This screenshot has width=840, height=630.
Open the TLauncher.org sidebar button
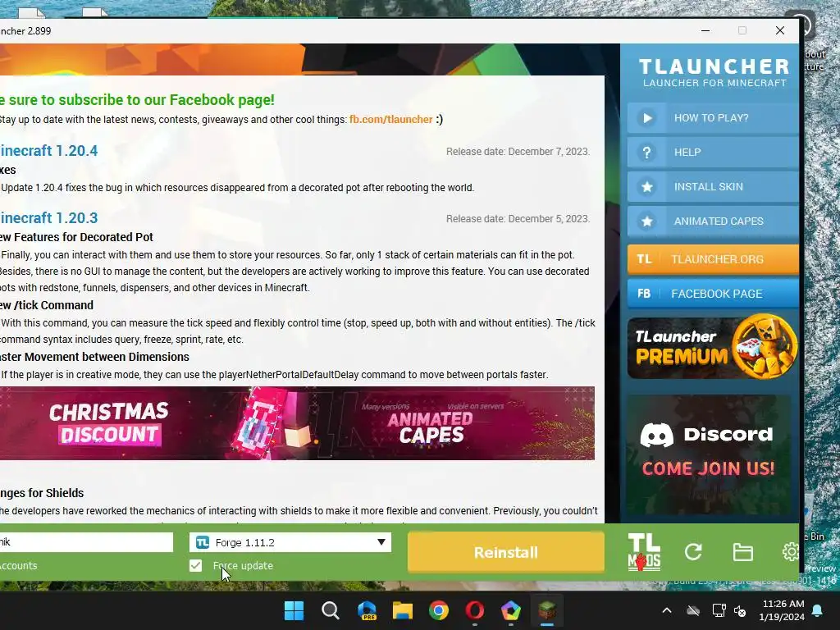[713, 259]
